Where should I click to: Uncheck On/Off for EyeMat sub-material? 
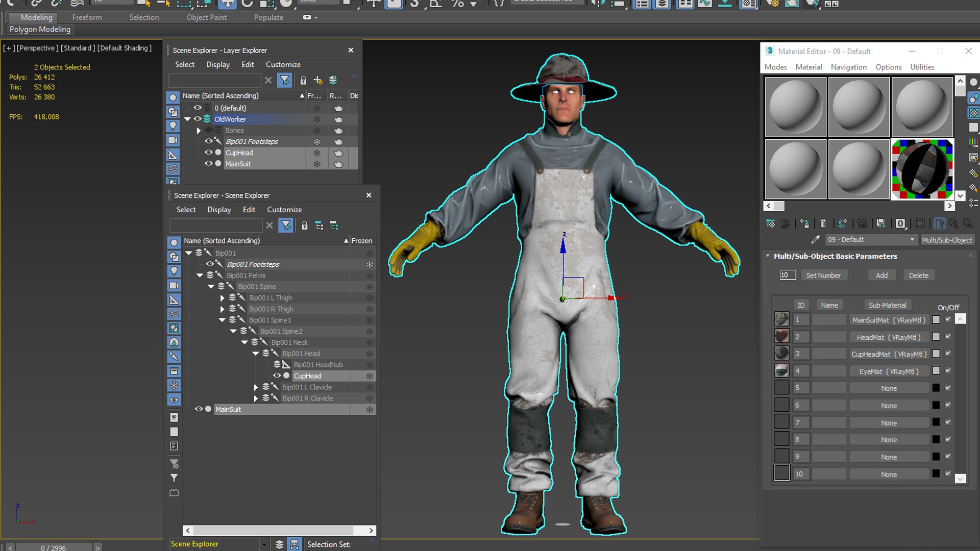(x=948, y=370)
